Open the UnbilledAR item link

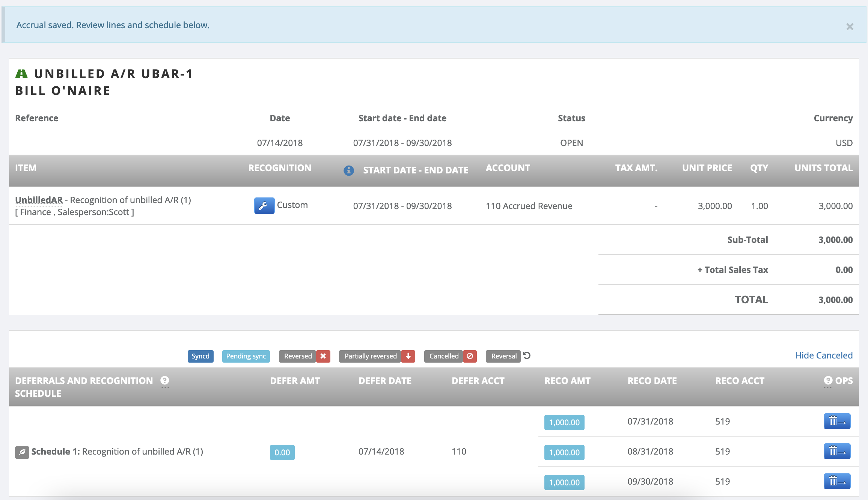[39, 200]
